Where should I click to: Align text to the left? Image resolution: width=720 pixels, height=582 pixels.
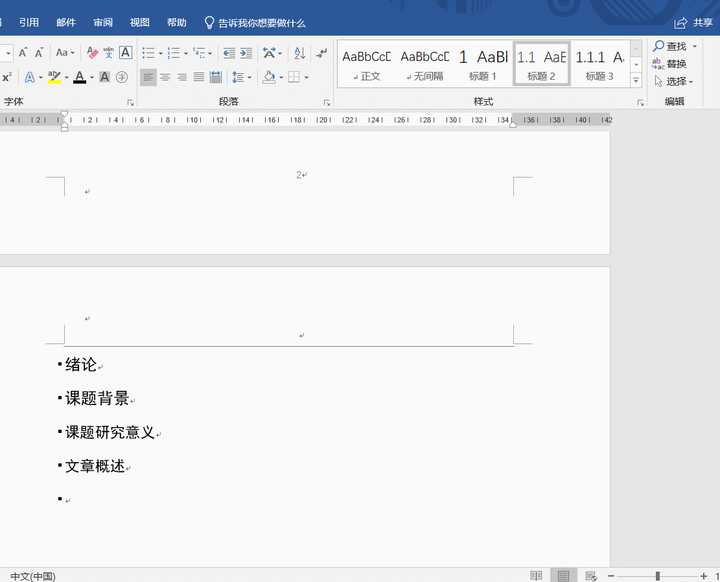coord(148,77)
